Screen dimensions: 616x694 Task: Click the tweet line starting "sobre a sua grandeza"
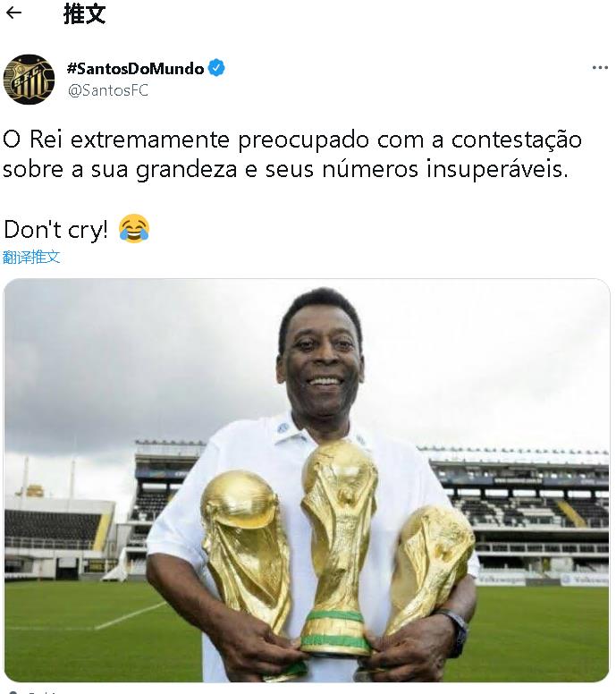tap(285, 170)
